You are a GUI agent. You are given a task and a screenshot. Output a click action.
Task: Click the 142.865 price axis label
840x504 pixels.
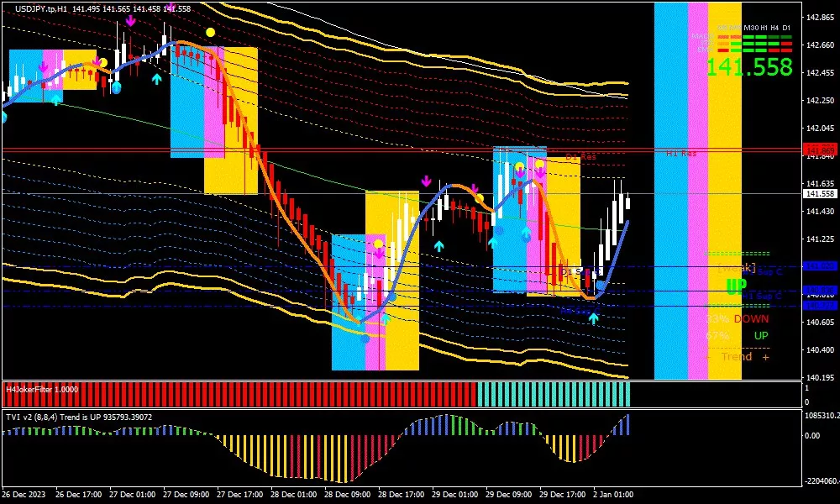pyautogui.click(x=820, y=17)
